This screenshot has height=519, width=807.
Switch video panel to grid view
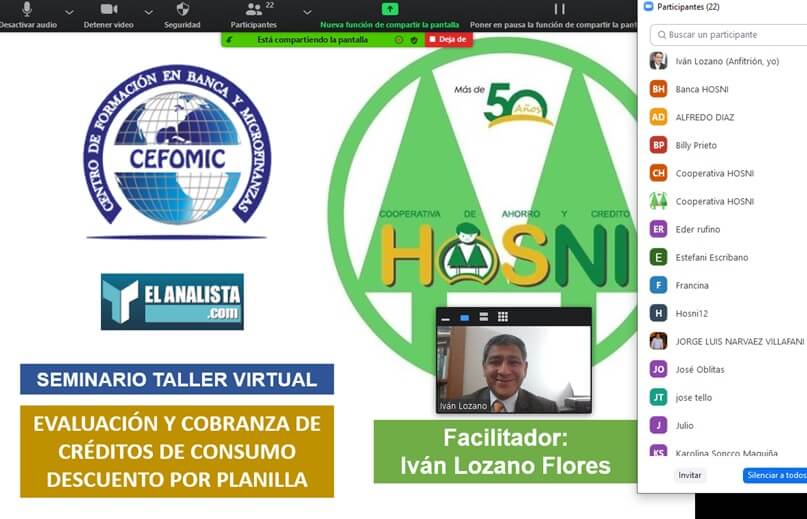click(x=502, y=318)
